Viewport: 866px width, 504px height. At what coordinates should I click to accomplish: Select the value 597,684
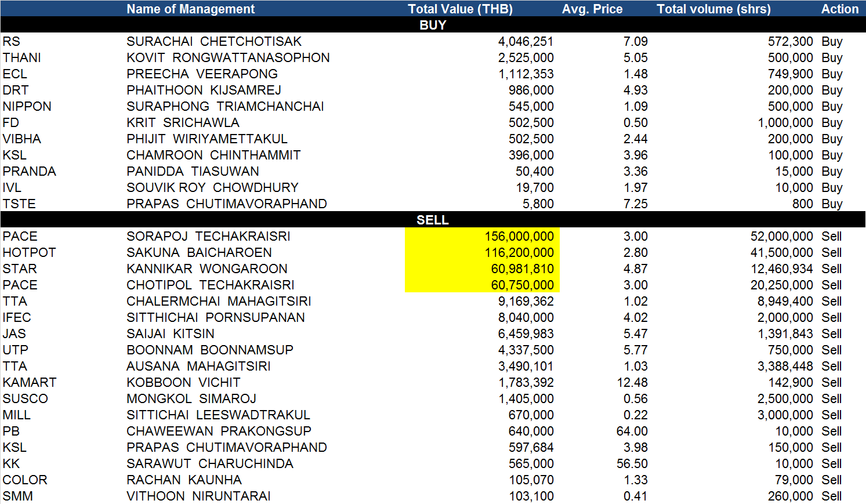[x=531, y=447]
